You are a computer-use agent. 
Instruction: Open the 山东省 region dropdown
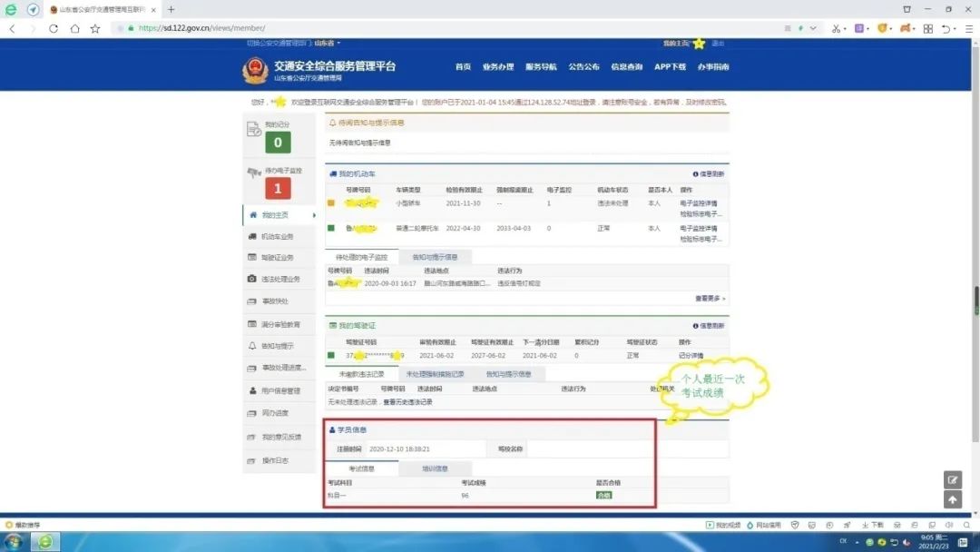327,44
